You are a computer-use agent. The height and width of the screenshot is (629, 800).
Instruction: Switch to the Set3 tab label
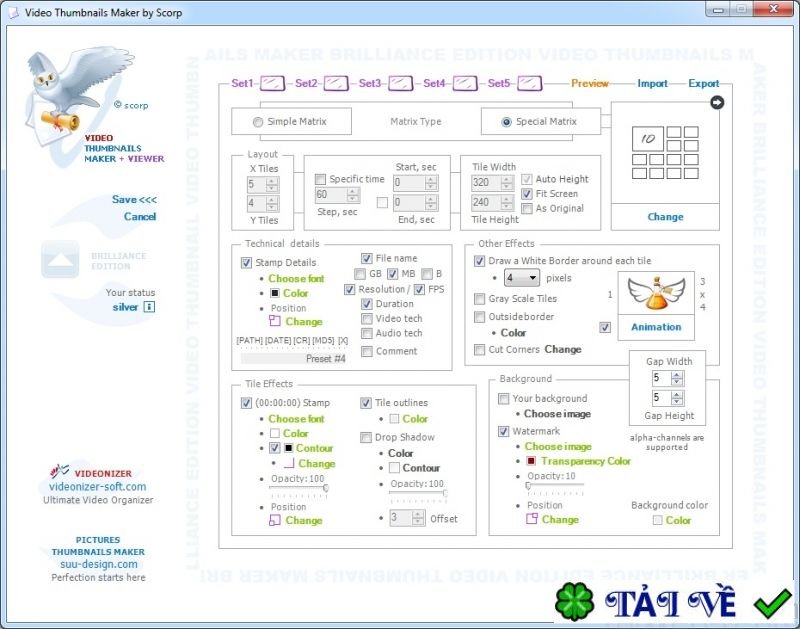369,83
